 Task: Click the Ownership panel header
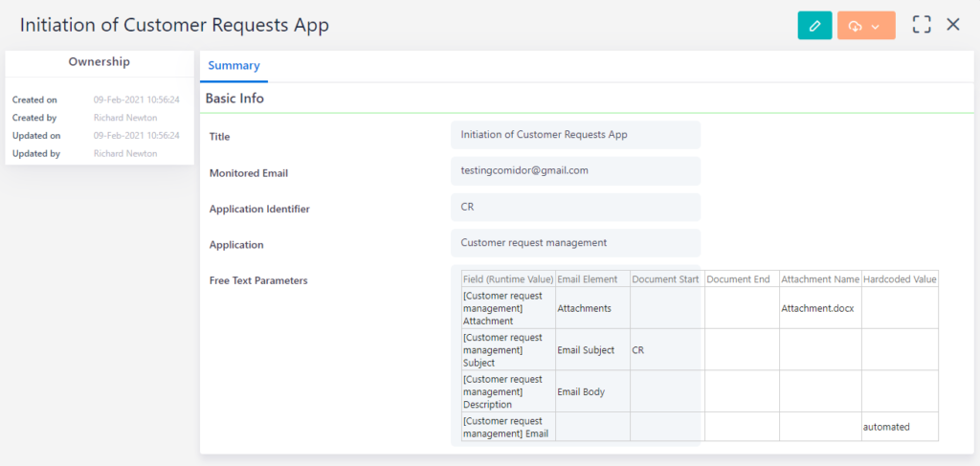[x=100, y=62]
